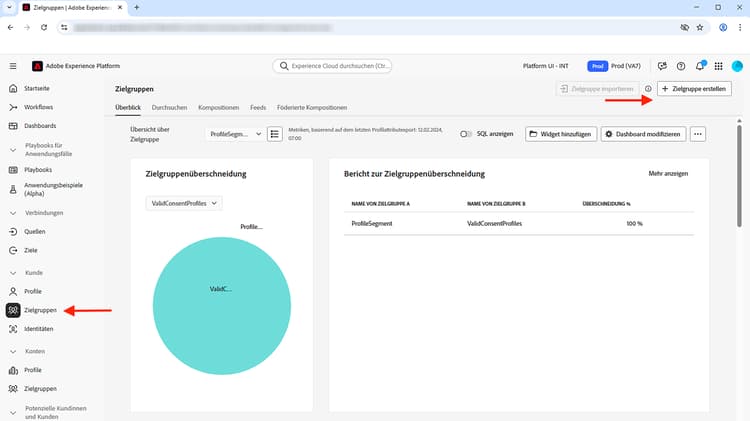The height and width of the screenshot is (421, 750).
Task: Open the browser tab list chevron
Action: tap(9, 8)
